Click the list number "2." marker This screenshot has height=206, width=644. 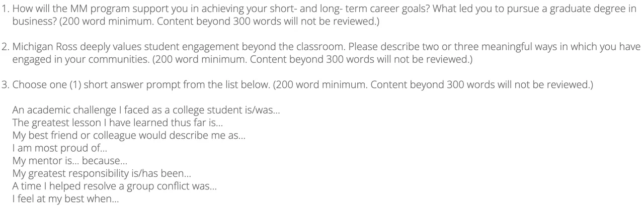tap(5, 47)
